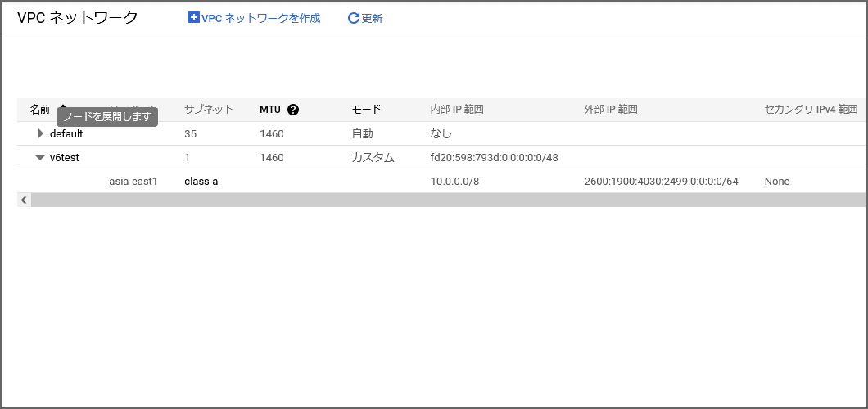Open the MTU help question mark icon
Image resolution: width=868 pixels, height=409 pixels.
coord(293,110)
